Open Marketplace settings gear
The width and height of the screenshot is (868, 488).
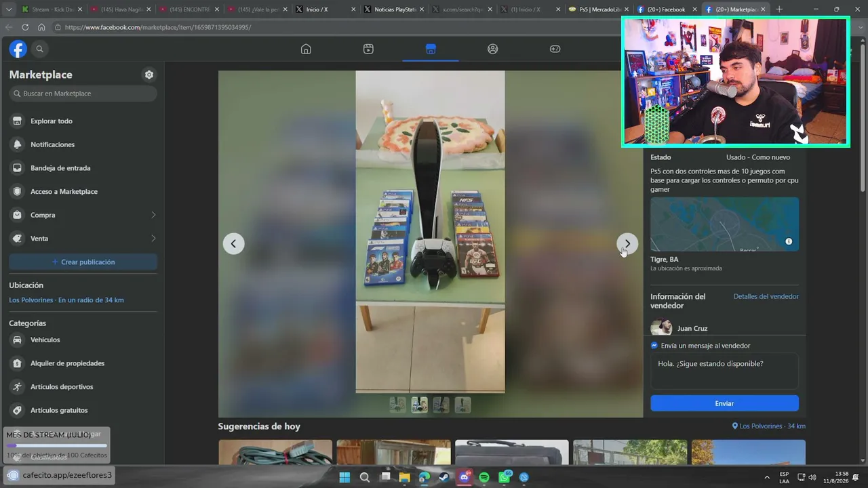(149, 75)
